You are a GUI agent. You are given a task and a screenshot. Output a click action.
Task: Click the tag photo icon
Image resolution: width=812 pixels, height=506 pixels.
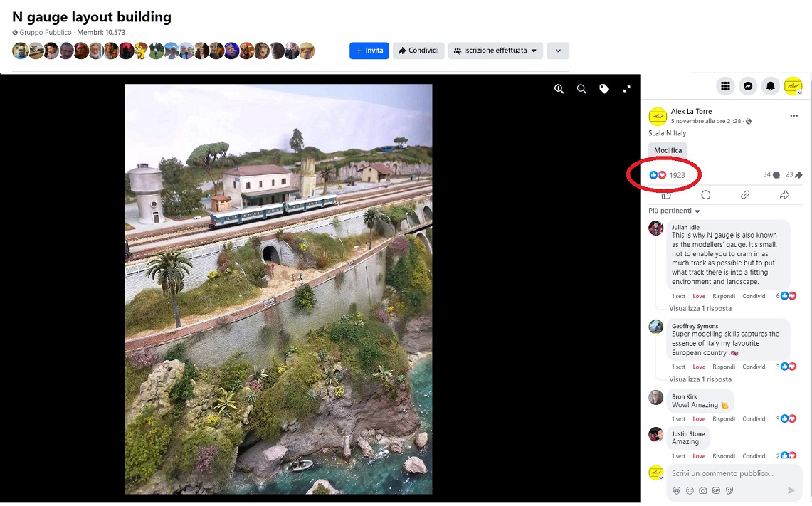(x=604, y=89)
